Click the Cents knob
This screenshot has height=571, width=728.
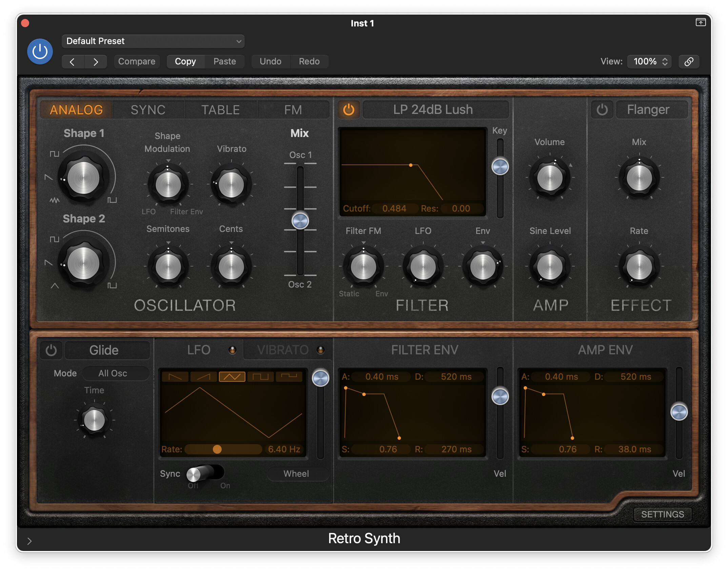[x=231, y=267]
